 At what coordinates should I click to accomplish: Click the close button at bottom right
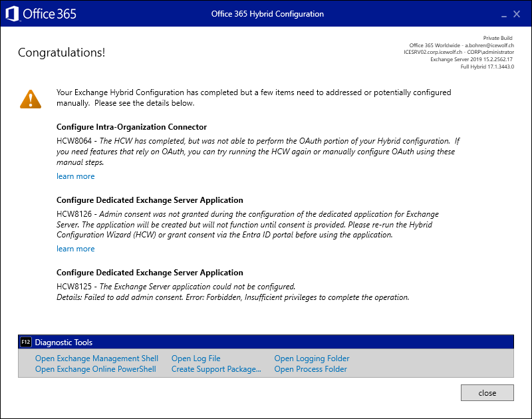tap(487, 393)
